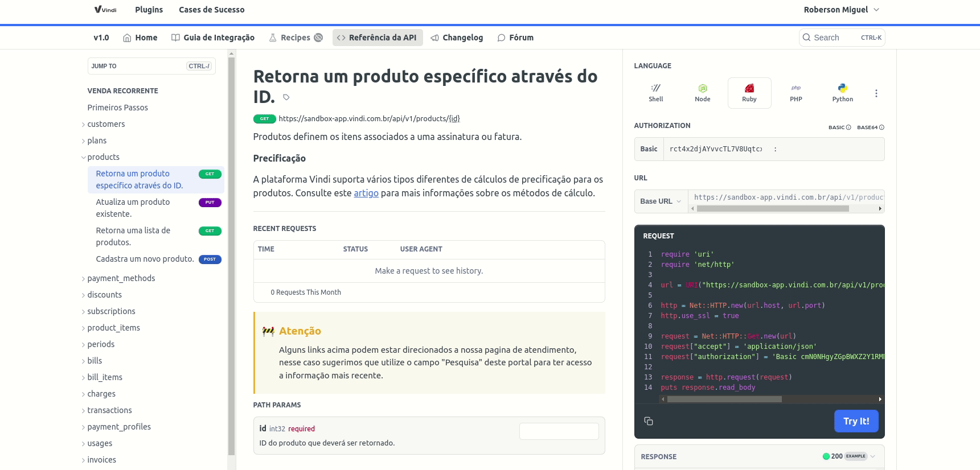Screen dimensions: 980x470
Task: Click the JUMP TO field
Action: click(x=151, y=66)
